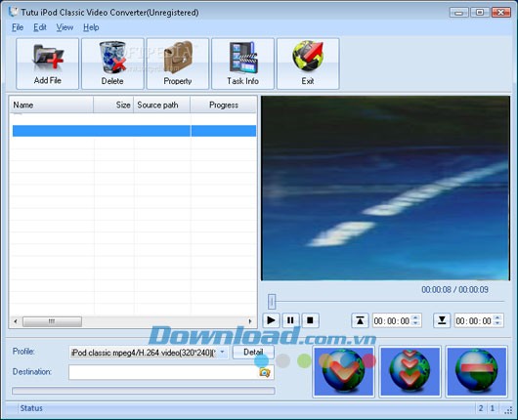The image size is (518, 420).
Task: Open the File menu
Action: pyautogui.click(x=18, y=27)
